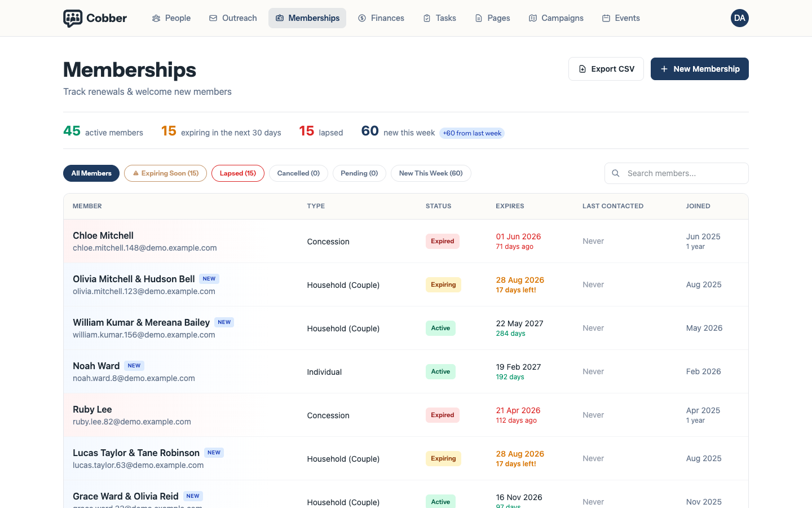Viewport: 812px width, 508px height.
Task: Click the 22 May 2027 expiry date
Action: (519, 323)
